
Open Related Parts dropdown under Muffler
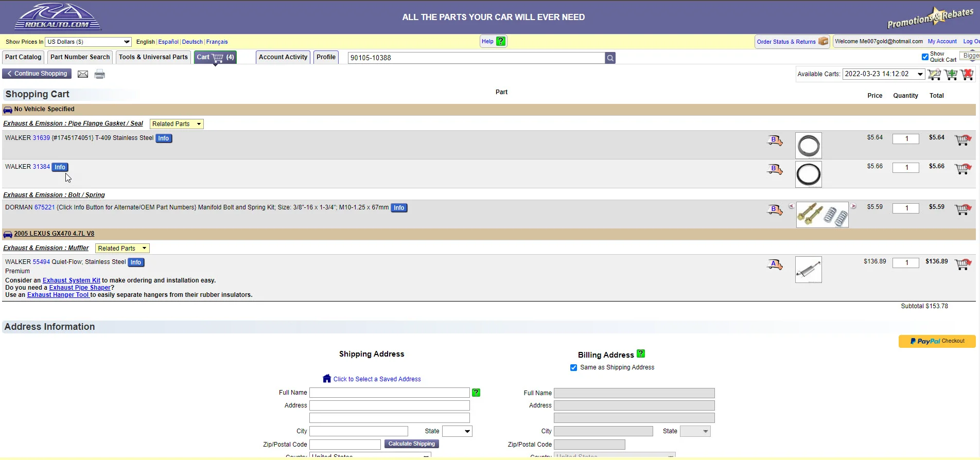click(122, 249)
